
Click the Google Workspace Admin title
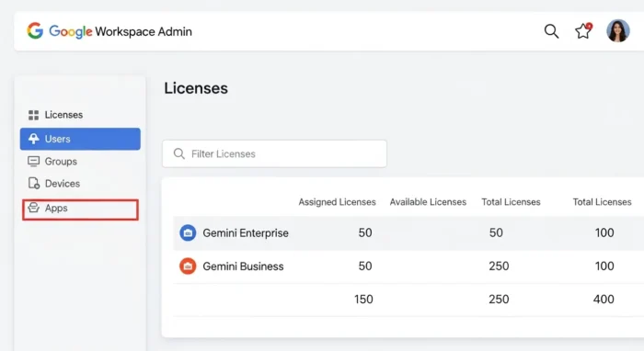click(x=121, y=31)
